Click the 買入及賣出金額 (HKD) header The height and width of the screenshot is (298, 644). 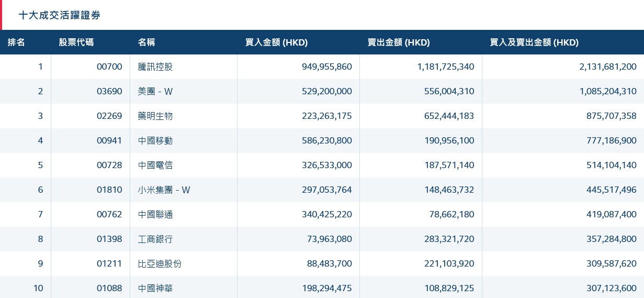pyautogui.click(x=534, y=42)
